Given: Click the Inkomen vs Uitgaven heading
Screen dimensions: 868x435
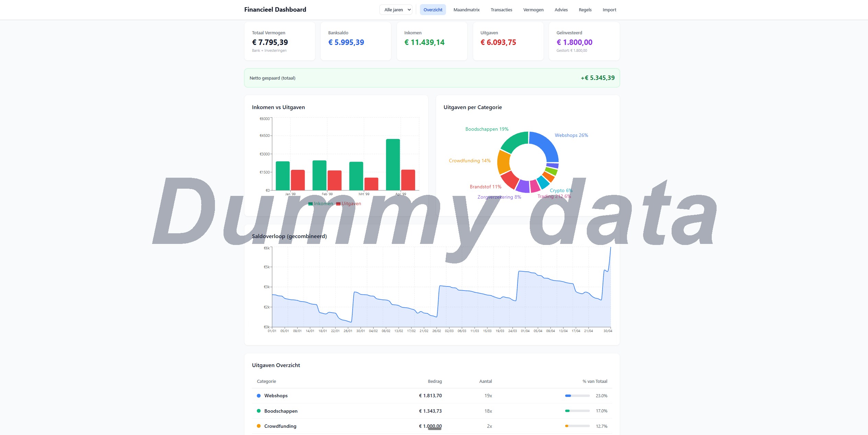Looking at the screenshot, I should 278,107.
